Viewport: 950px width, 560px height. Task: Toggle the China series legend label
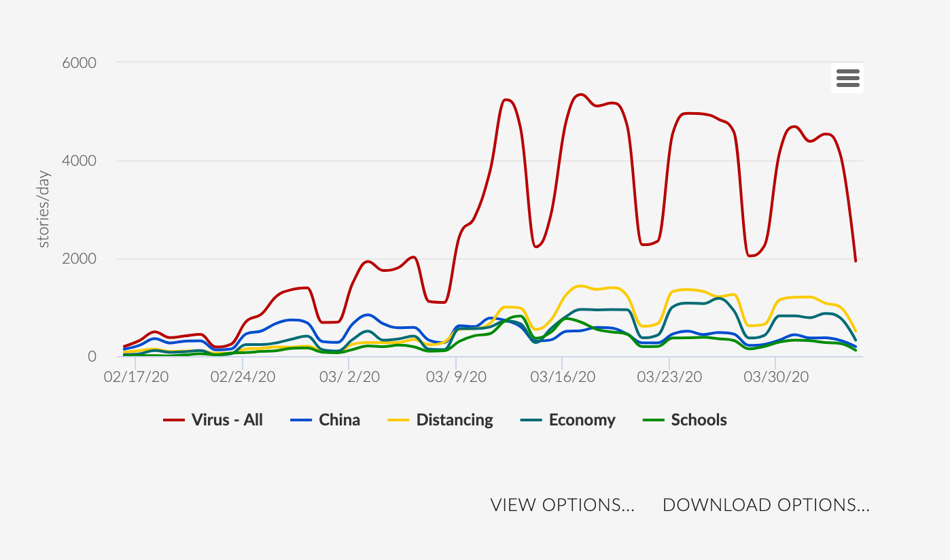[x=339, y=420]
